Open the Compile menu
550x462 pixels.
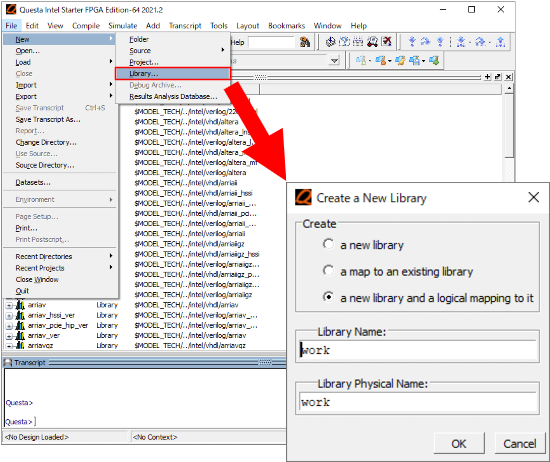coord(86,26)
